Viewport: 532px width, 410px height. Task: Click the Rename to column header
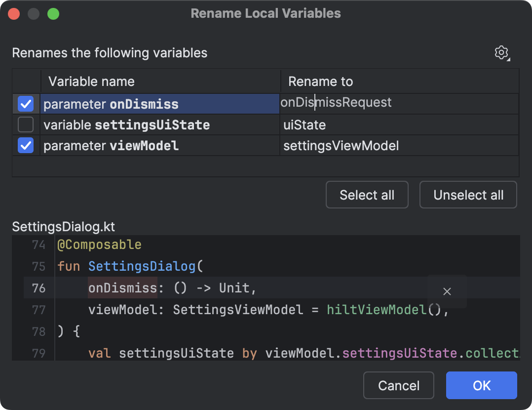[320, 81]
